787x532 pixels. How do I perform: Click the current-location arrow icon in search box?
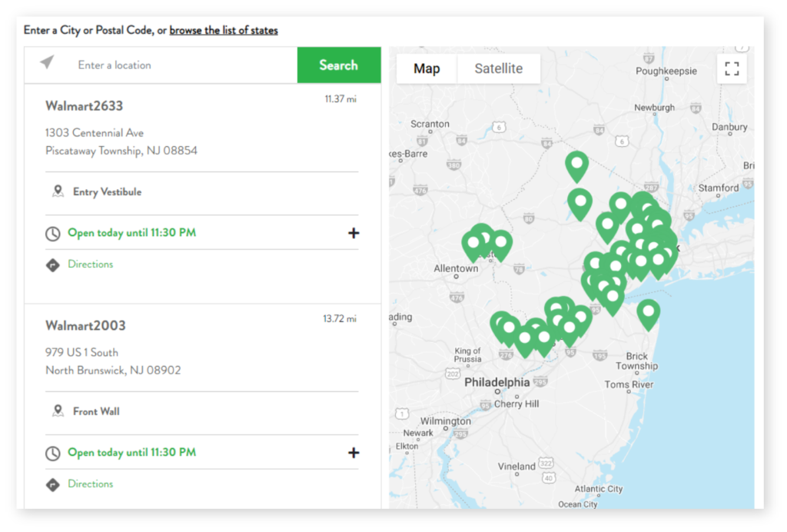47,62
